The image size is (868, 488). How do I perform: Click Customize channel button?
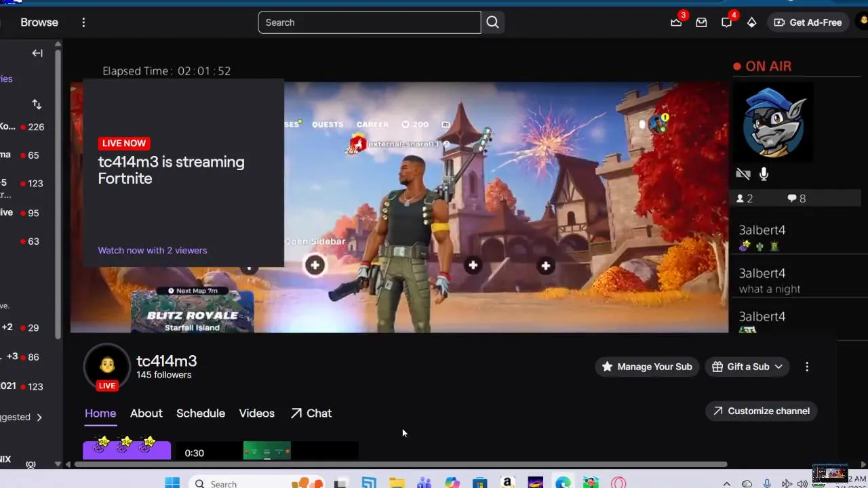pos(762,411)
